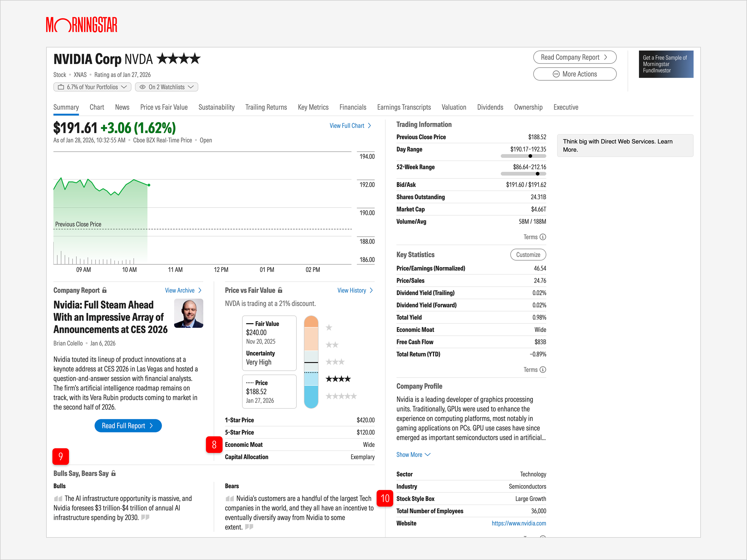This screenshot has height=560, width=747.
Task: Select the Executive tab
Action: coord(566,107)
